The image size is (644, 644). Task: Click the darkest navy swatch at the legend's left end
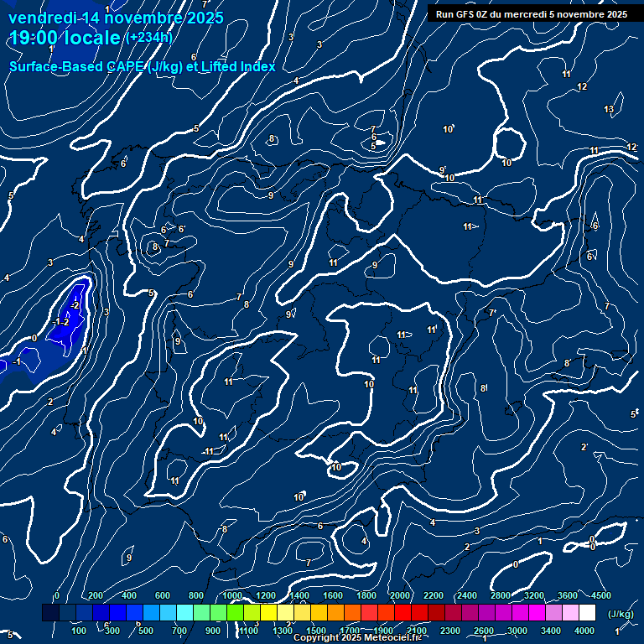click(x=50, y=613)
